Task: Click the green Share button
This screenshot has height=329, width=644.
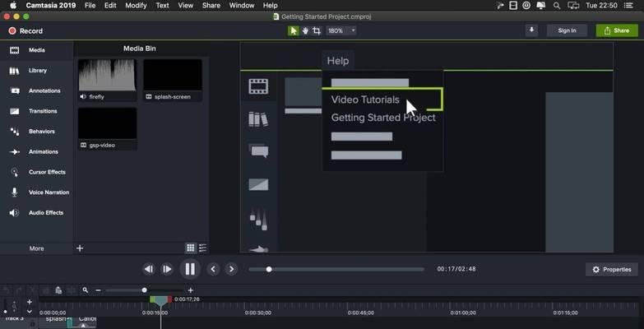Action: tap(617, 30)
